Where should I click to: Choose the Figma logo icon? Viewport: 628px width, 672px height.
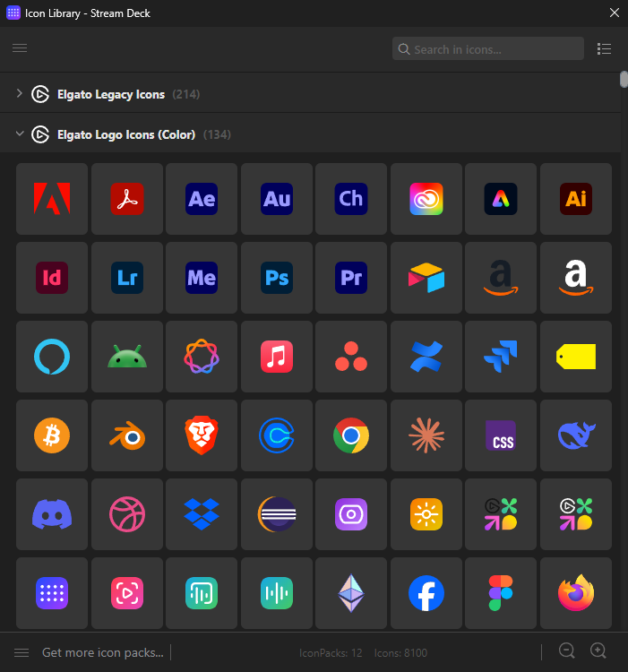[x=501, y=593]
